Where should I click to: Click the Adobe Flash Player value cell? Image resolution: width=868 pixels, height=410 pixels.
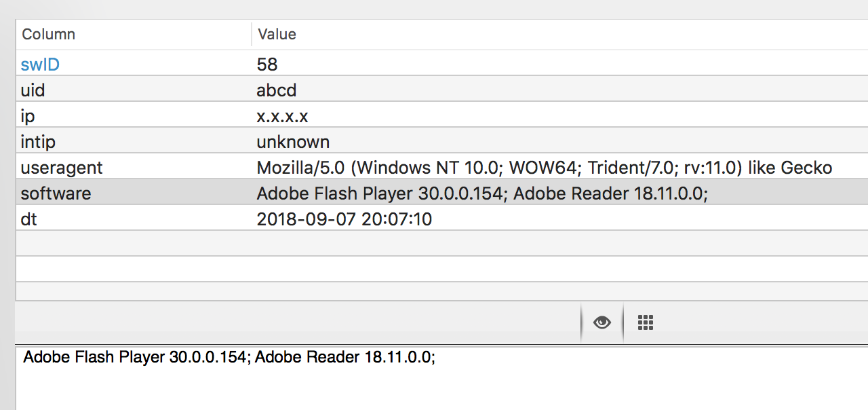(481, 193)
